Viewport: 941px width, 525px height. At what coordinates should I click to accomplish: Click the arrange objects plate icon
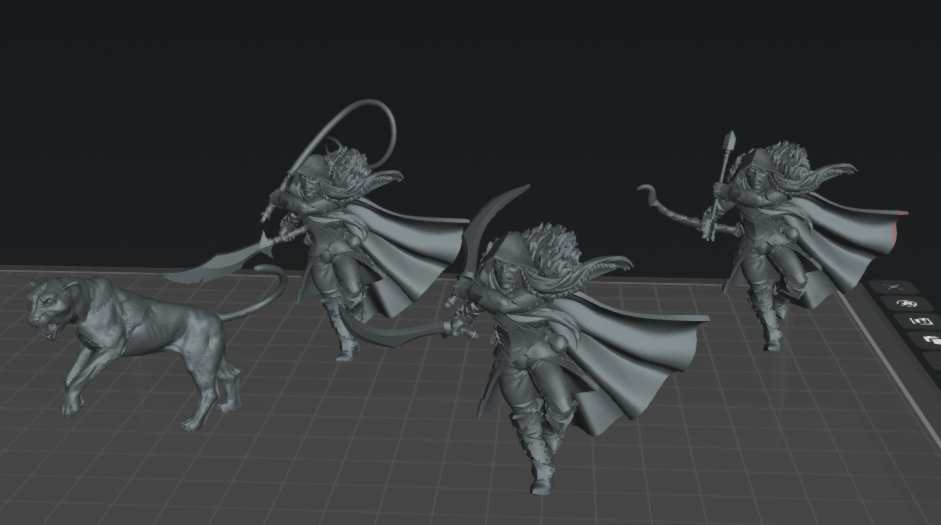click(921, 322)
